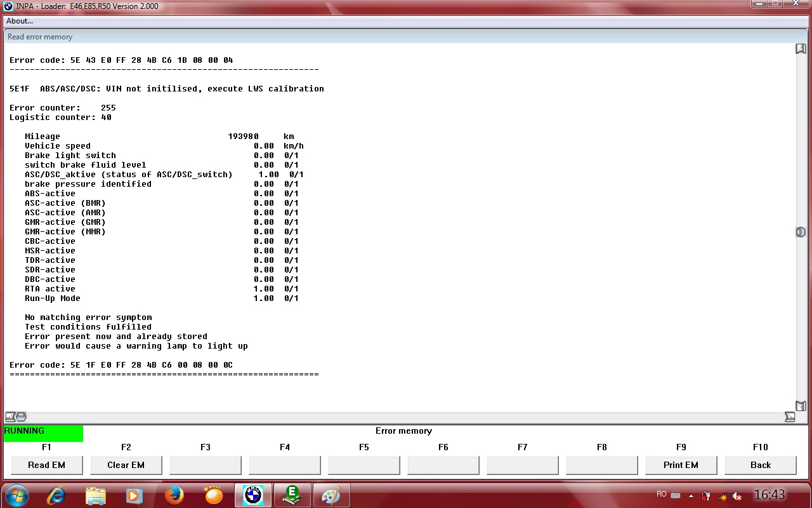The width and height of the screenshot is (812, 508).
Task: Click the vertical scrollbar thumb
Action: [x=801, y=232]
